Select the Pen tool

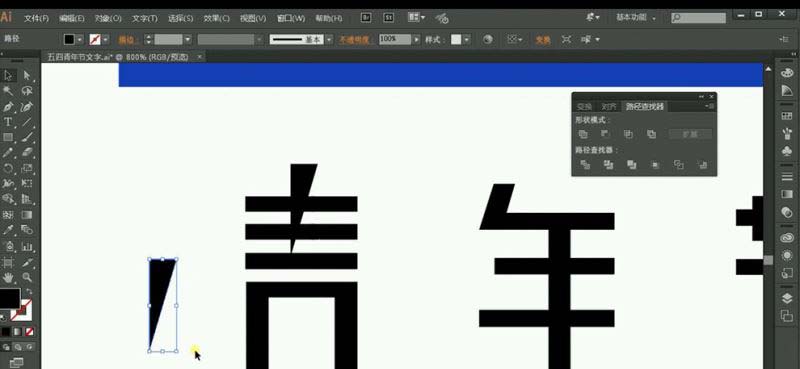(x=8, y=107)
